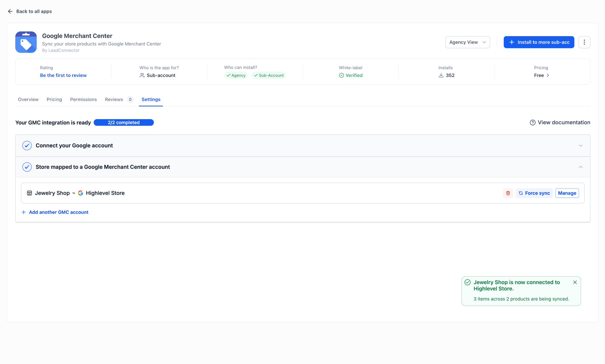Click the installs download icon next to 352
Screen dimensions: 605x364
click(x=441, y=75)
